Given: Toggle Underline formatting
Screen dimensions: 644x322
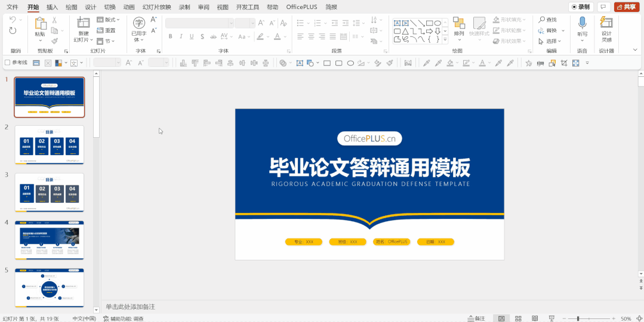Looking at the screenshot, I should click(x=192, y=36).
